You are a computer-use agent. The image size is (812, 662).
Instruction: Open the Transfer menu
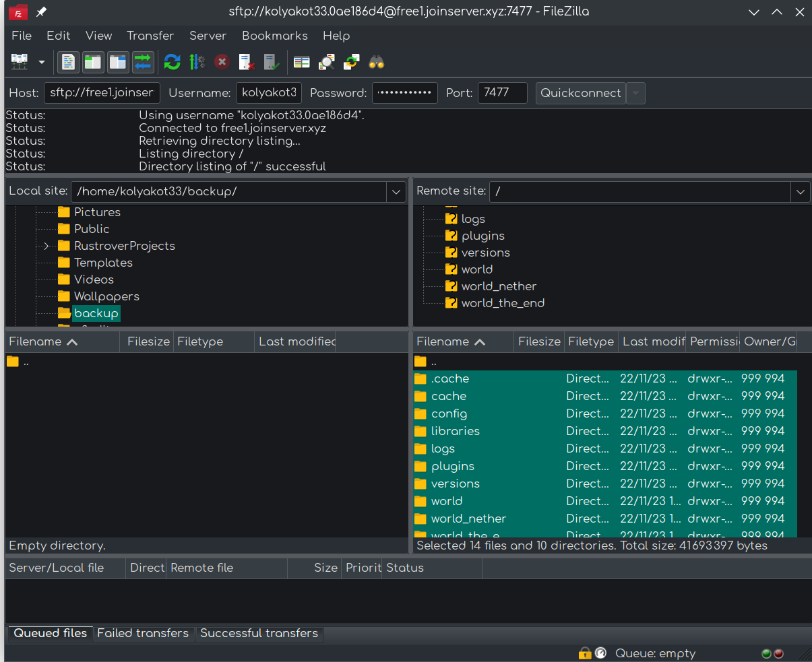click(x=150, y=36)
